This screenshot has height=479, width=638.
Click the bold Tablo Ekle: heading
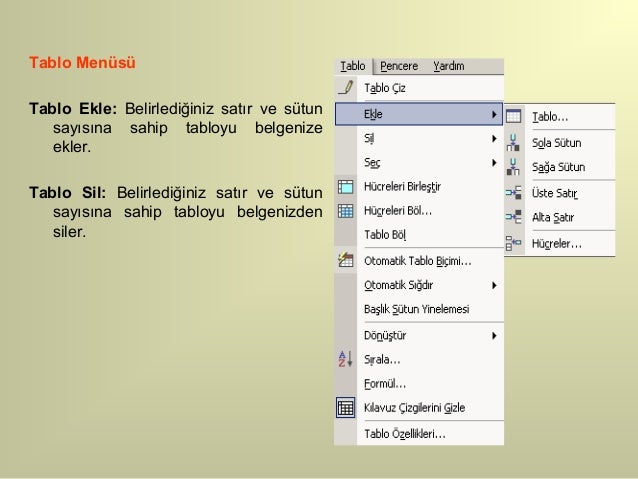point(73,109)
